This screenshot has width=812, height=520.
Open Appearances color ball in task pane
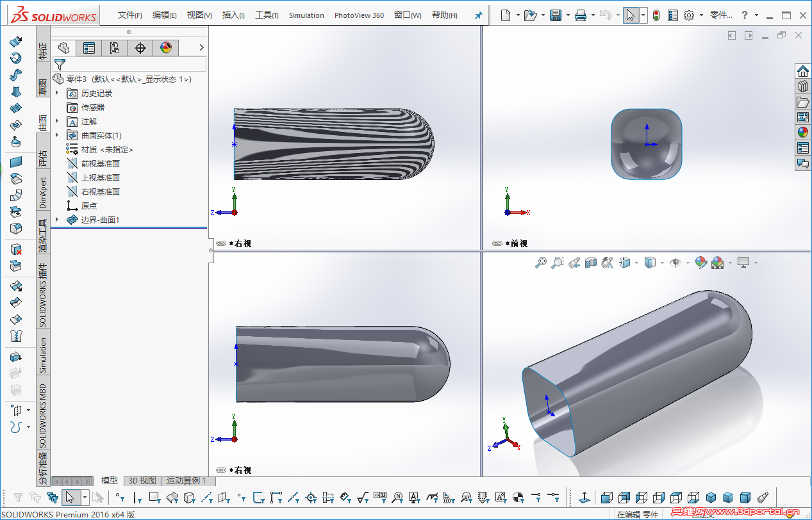tap(802, 132)
